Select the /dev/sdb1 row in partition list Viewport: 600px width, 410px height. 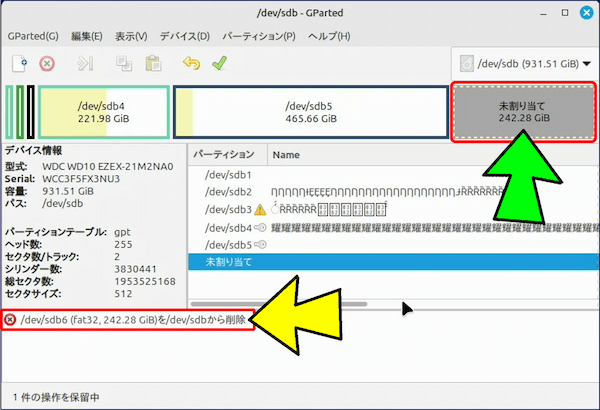point(228,175)
